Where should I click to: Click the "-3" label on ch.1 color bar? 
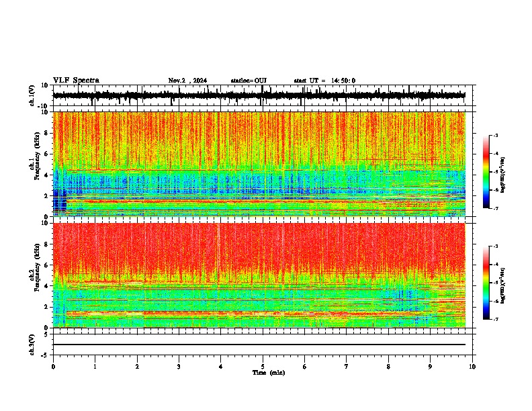pos(496,136)
